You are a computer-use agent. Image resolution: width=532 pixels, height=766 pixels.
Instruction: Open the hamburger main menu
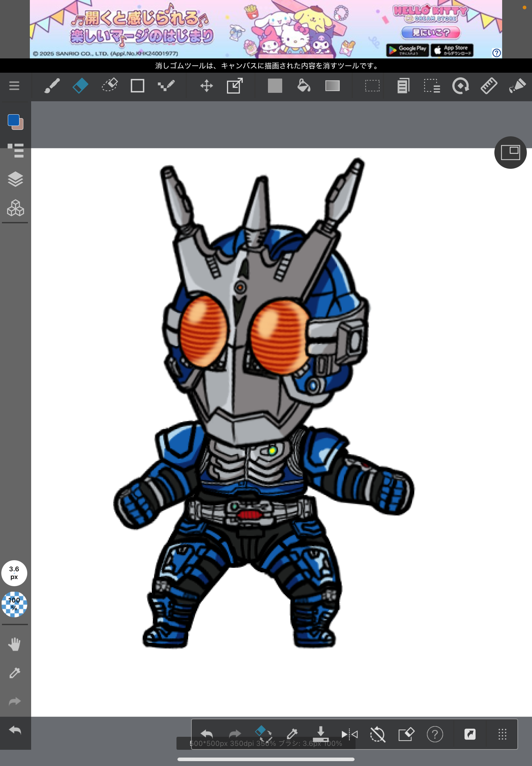click(14, 86)
